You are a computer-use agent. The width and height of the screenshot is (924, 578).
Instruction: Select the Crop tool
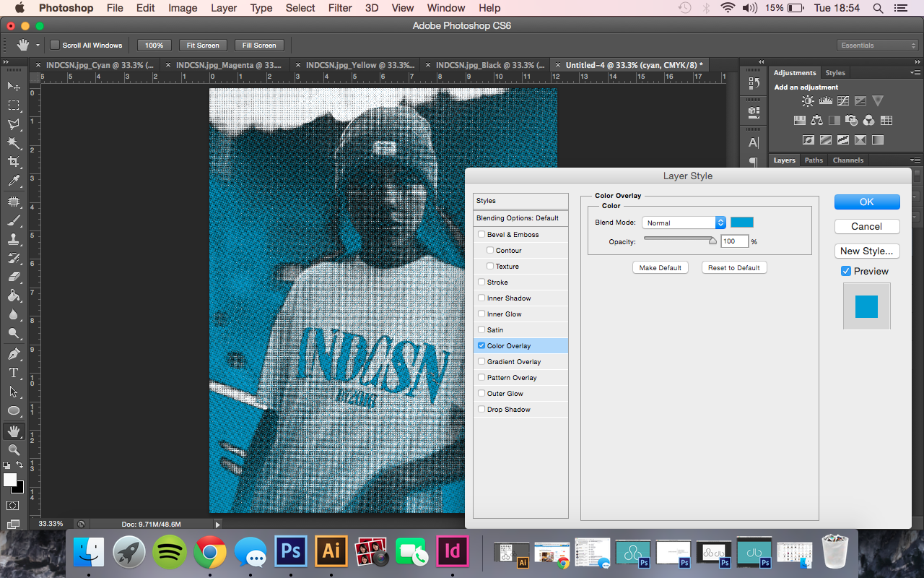(14, 162)
